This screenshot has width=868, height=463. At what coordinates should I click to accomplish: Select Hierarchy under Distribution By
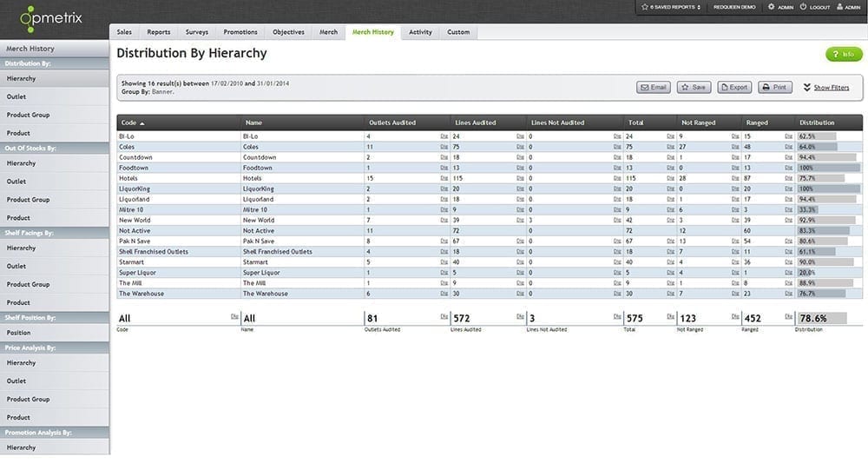pyautogui.click(x=54, y=79)
